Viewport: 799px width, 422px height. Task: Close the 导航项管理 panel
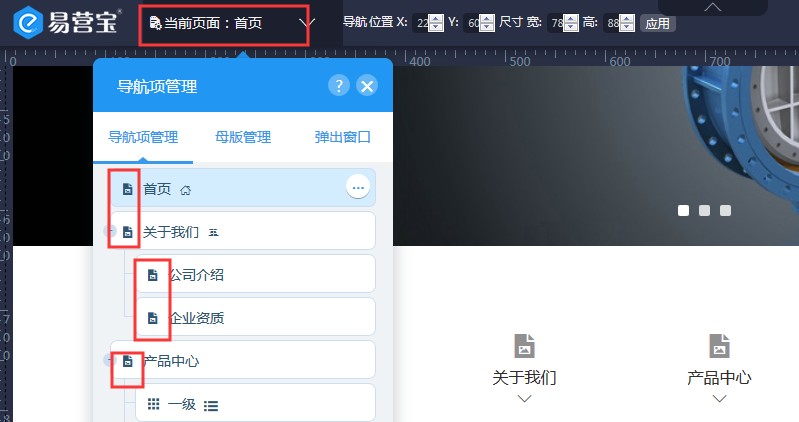point(367,86)
